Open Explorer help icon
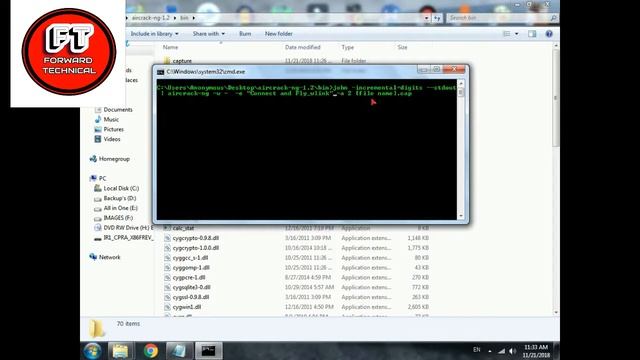The image size is (640, 360). 549,34
